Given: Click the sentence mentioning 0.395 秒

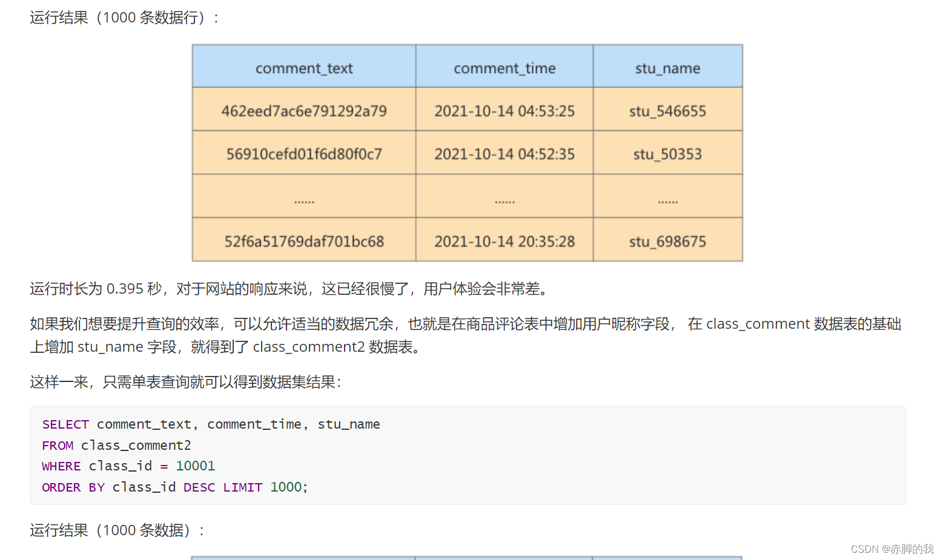Looking at the screenshot, I should [x=289, y=289].
